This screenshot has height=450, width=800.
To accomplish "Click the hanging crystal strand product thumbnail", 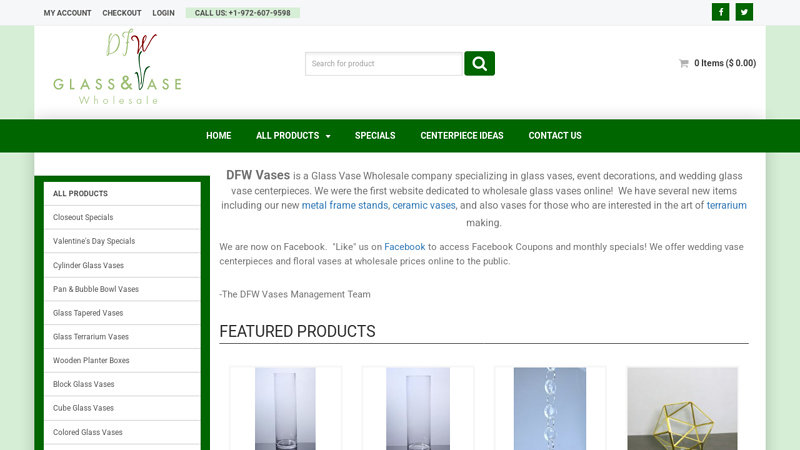I will (550, 408).
